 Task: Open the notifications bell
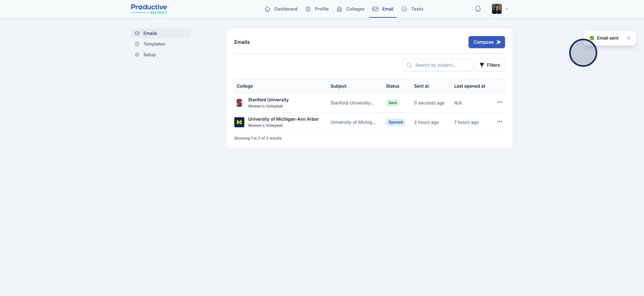point(478,9)
